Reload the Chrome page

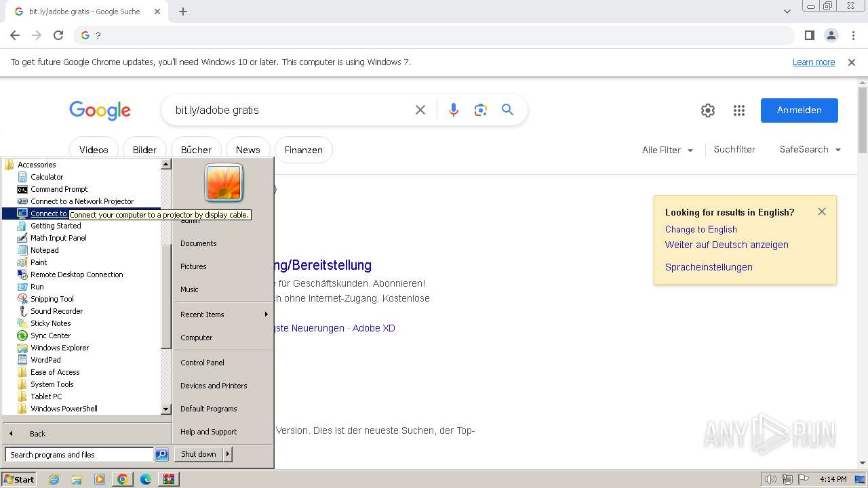point(58,35)
